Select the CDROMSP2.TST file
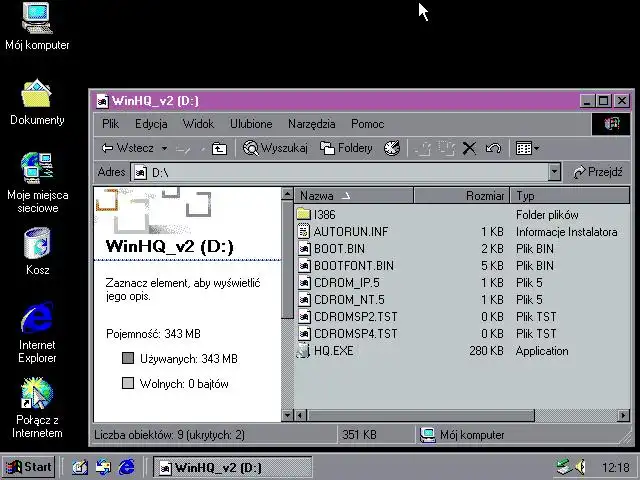The image size is (640, 480). coord(348,317)
